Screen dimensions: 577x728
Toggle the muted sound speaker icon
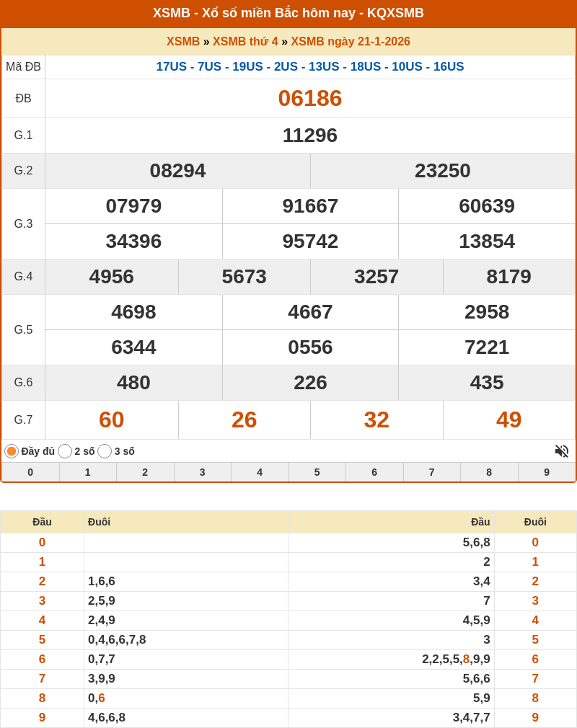coord(561,451)
